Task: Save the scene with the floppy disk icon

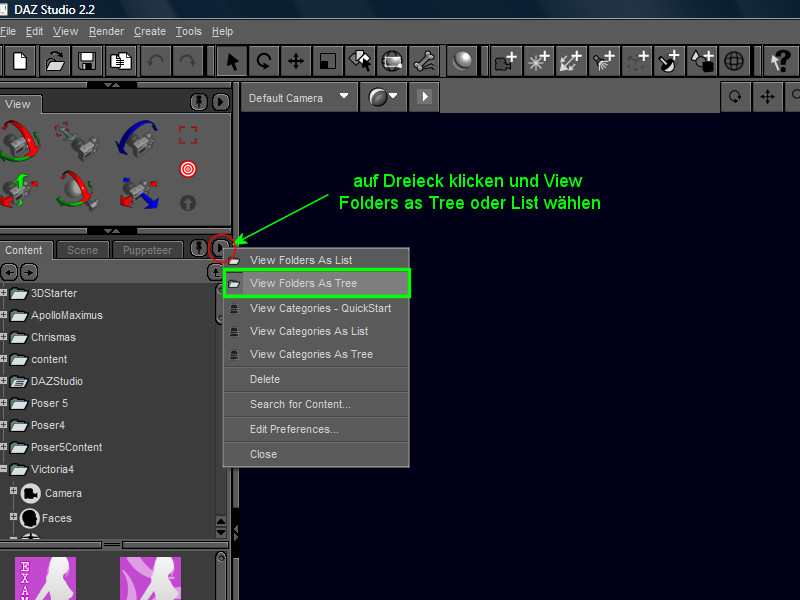Action: (87, 61)
